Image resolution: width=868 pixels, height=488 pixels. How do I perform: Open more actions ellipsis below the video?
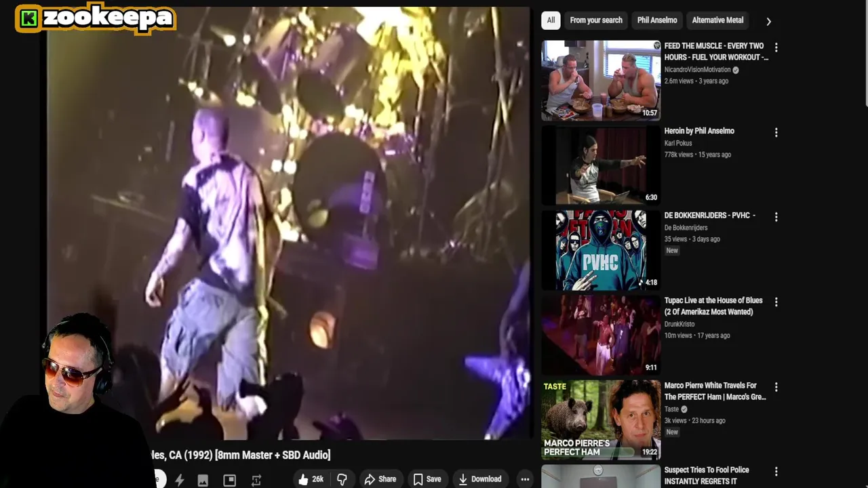pos(525,479)
